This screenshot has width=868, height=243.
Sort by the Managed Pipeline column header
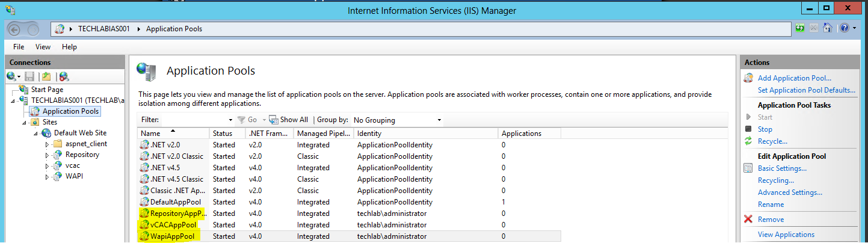pyautogui.click(x=324, y=133)
